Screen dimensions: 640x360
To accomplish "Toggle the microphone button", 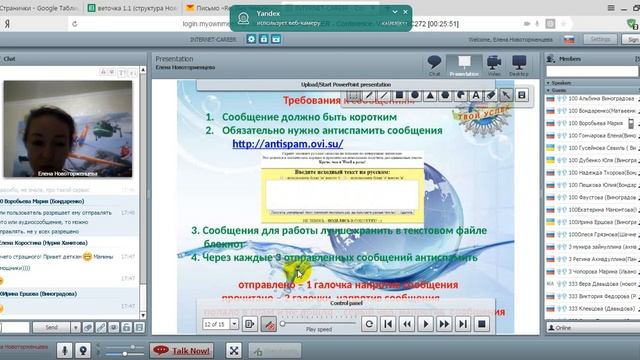I will [64, 351].
